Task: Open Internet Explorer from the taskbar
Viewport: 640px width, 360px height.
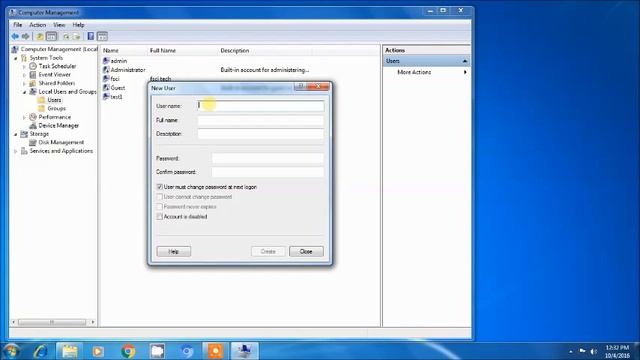Action: pyautogui.click(x=40, y=351)
